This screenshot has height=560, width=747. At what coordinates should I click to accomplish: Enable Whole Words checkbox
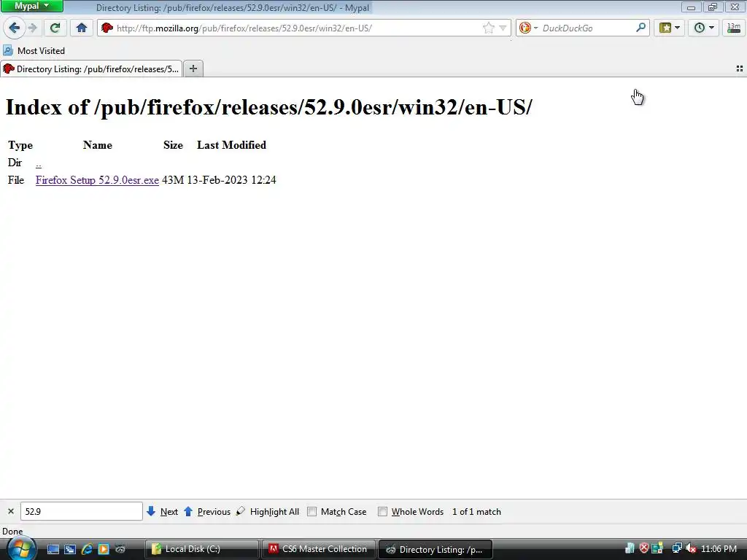(x=382, y=511)
